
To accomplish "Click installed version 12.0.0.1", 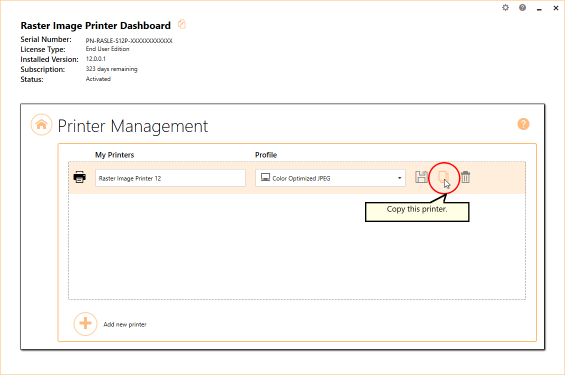I will click(x=95, y=59).
